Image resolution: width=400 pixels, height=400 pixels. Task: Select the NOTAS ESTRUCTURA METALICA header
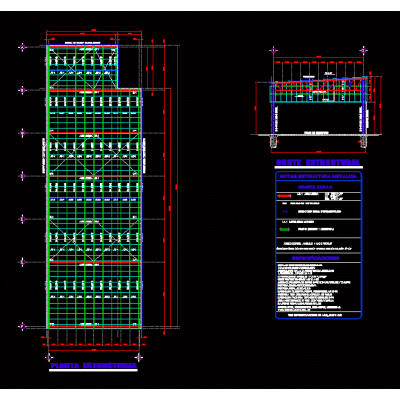[x=318, y=176]
